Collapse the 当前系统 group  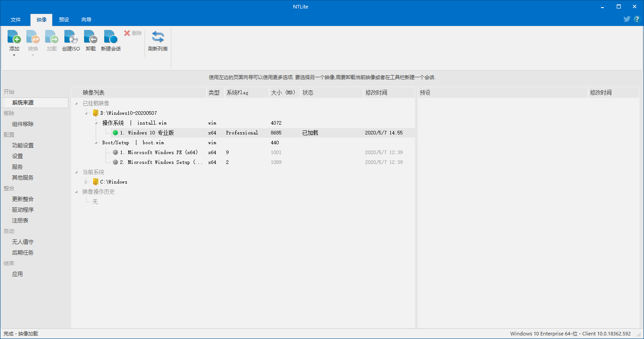click(x=76, y=172)
